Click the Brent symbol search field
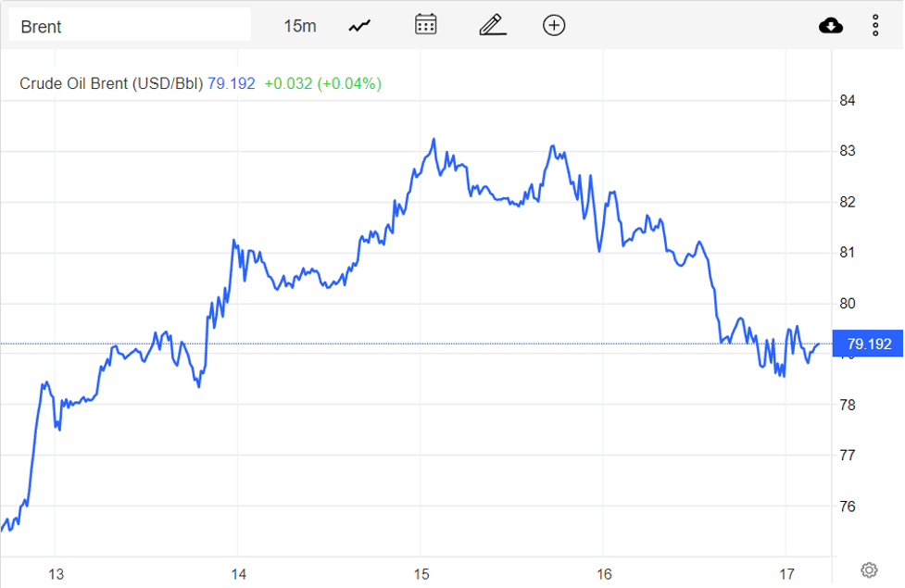 pyautogui.click(x=130, y=26)
